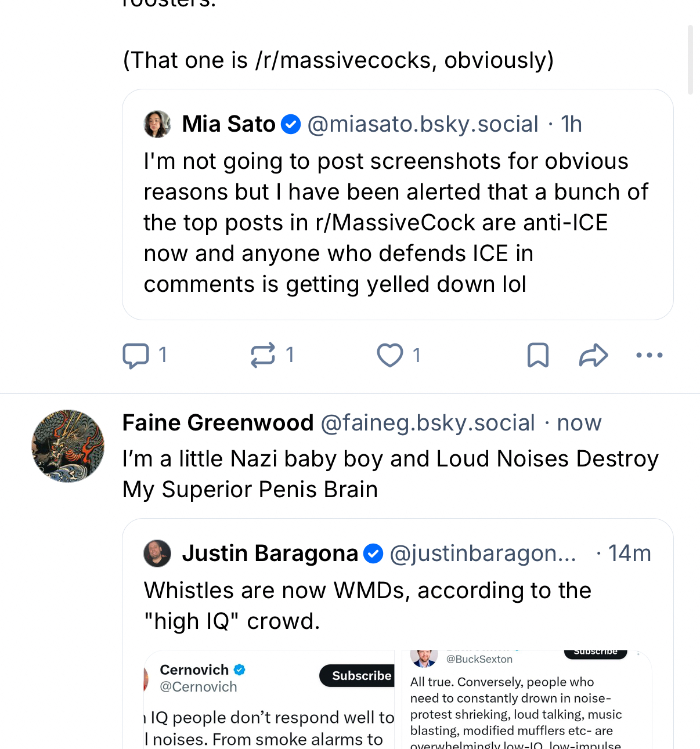
Task: Click Justin Baragona's verified badge
Action: 373,553
